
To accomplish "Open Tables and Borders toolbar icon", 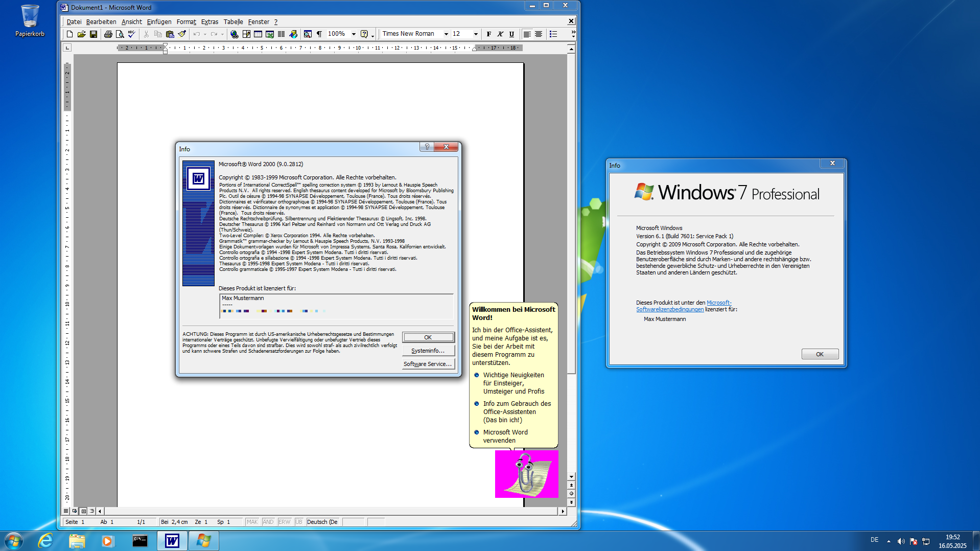I will coord(246,34).
